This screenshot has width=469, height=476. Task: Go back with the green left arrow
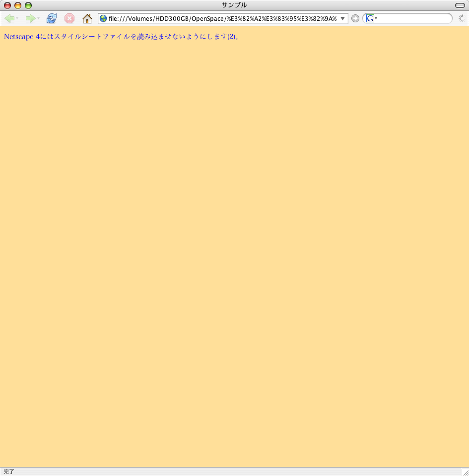9,18
